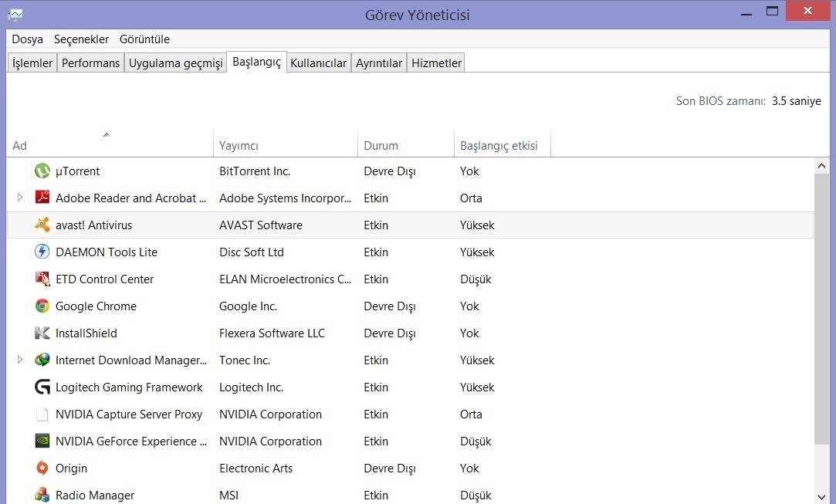Sort by the Ad column header

click(110, 144)
